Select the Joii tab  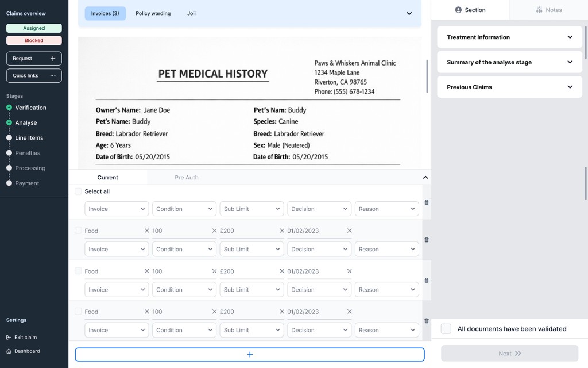pos(191,14)
